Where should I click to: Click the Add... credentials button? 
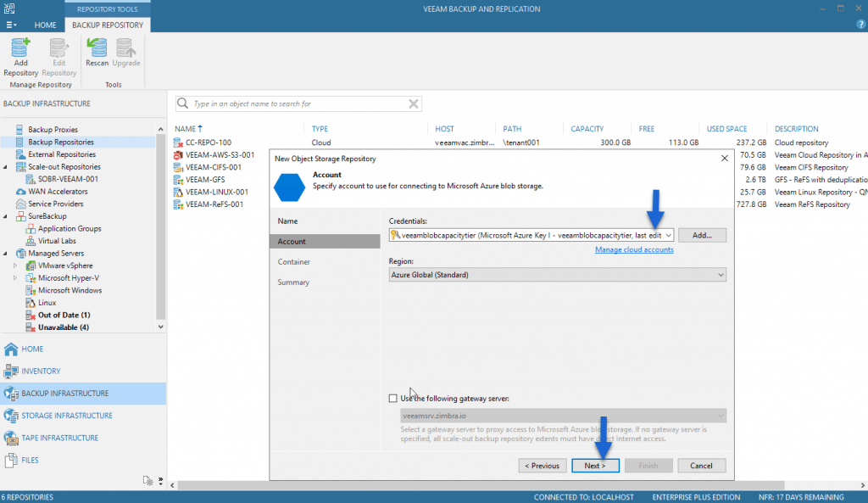(x=702, y=235)
